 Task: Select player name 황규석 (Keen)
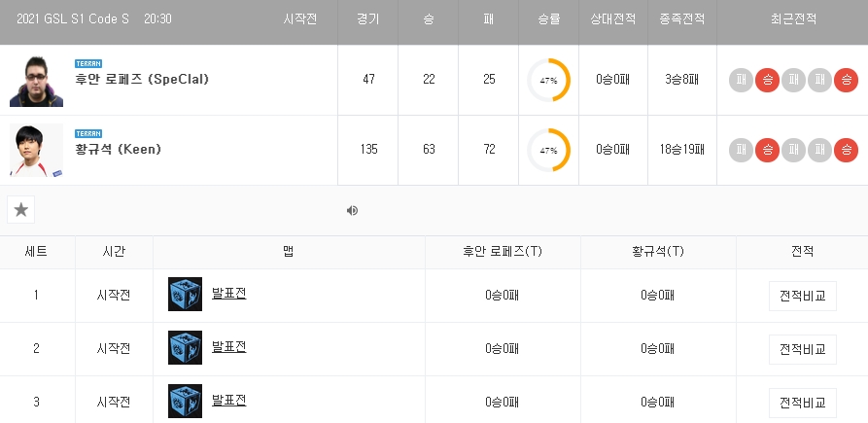click(118, 149)
